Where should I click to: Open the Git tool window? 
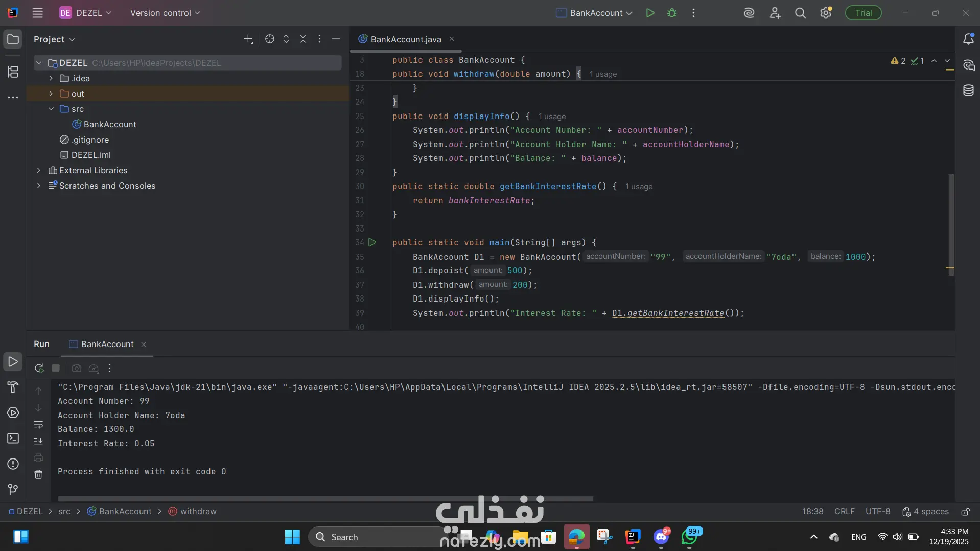click(x=13, y=490)
